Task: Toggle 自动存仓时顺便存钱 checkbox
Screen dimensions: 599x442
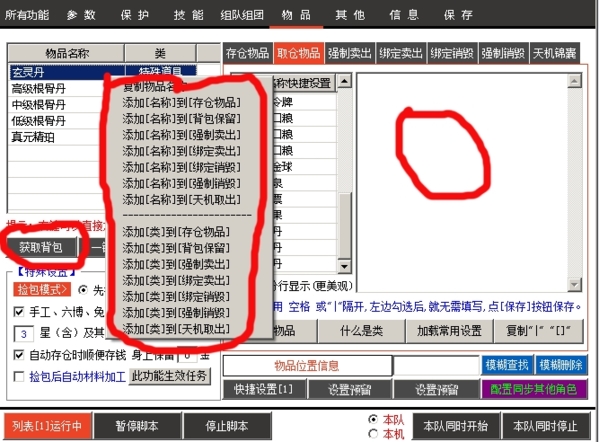Action: [x=19, y=355]
